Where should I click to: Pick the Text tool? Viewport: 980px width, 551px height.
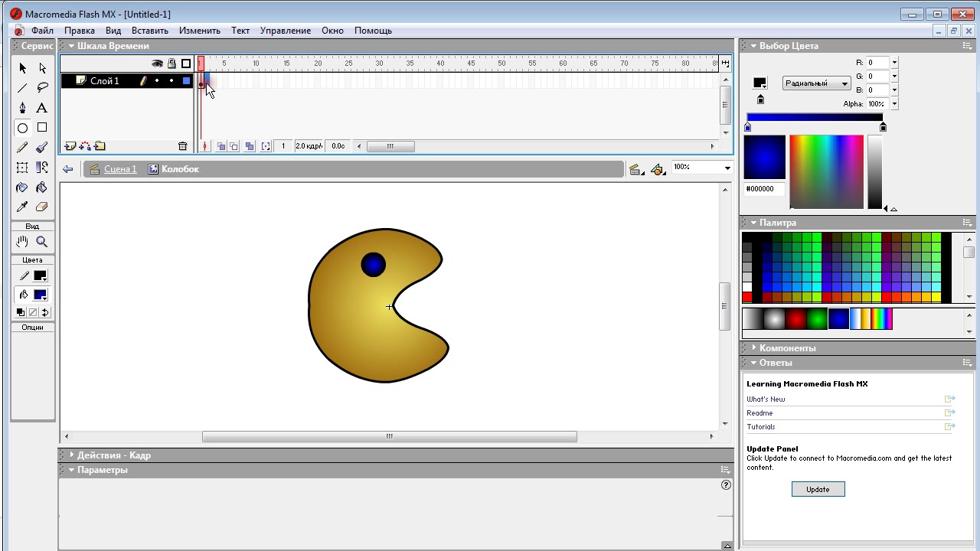[42, 108]
